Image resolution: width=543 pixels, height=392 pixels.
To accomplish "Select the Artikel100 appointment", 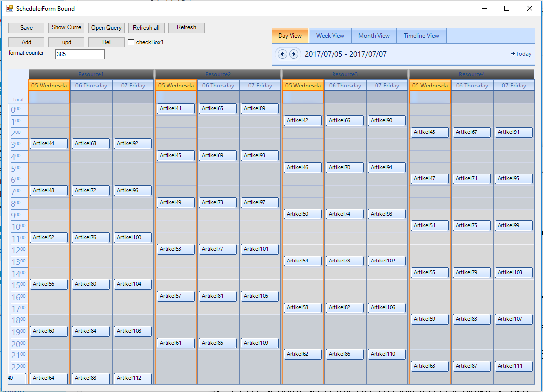I will (132, 237).
